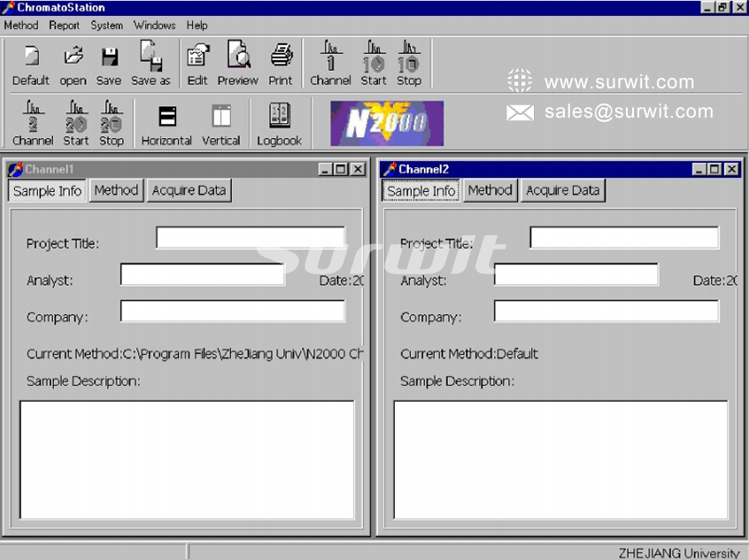Select Acquire Data tab in Channel2
749x560 pixels.
(562, 190)
